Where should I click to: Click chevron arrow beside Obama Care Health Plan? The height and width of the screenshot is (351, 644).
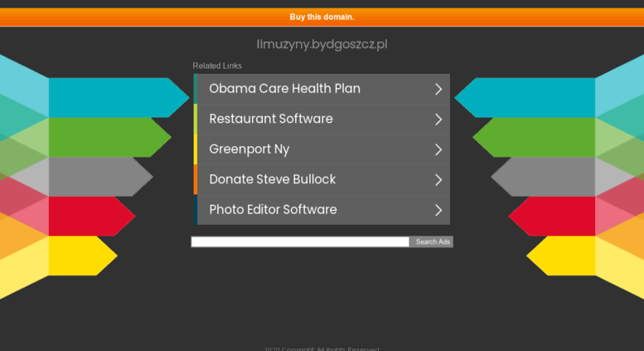point(438,89)
